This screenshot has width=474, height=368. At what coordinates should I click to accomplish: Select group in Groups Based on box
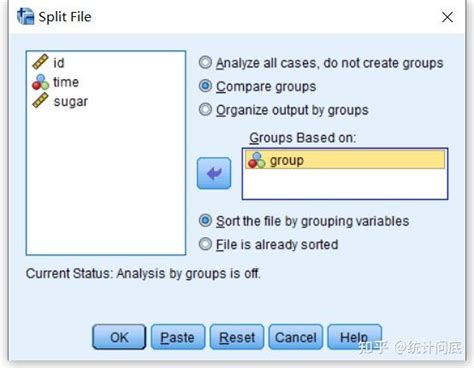point(345,160)
